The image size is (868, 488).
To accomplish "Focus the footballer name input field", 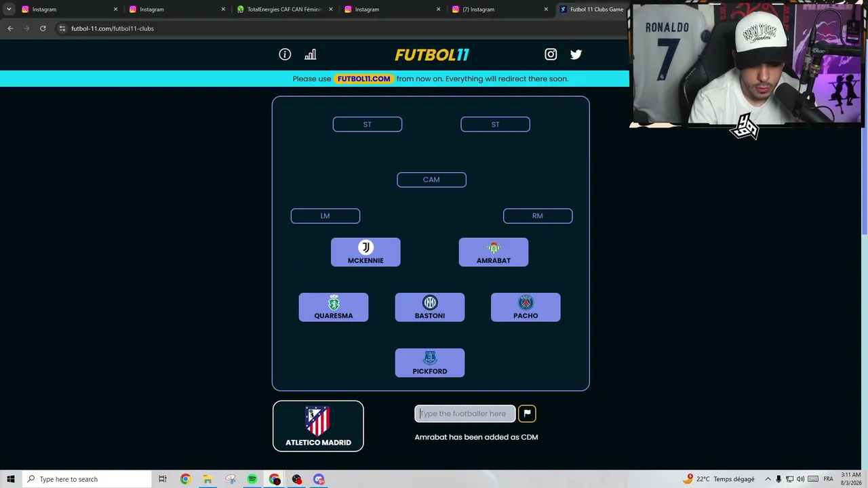I will [465, 413].
